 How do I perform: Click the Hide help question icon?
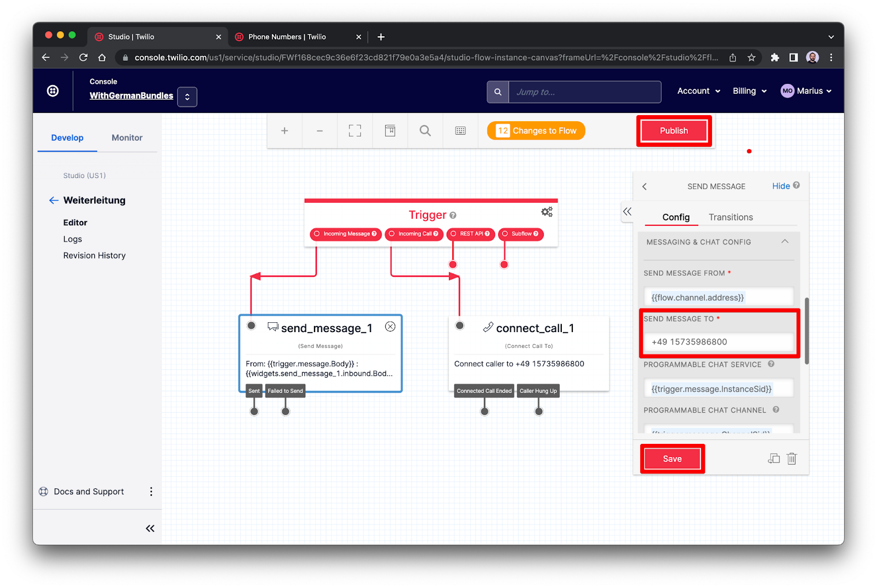[x=796, y=185]
